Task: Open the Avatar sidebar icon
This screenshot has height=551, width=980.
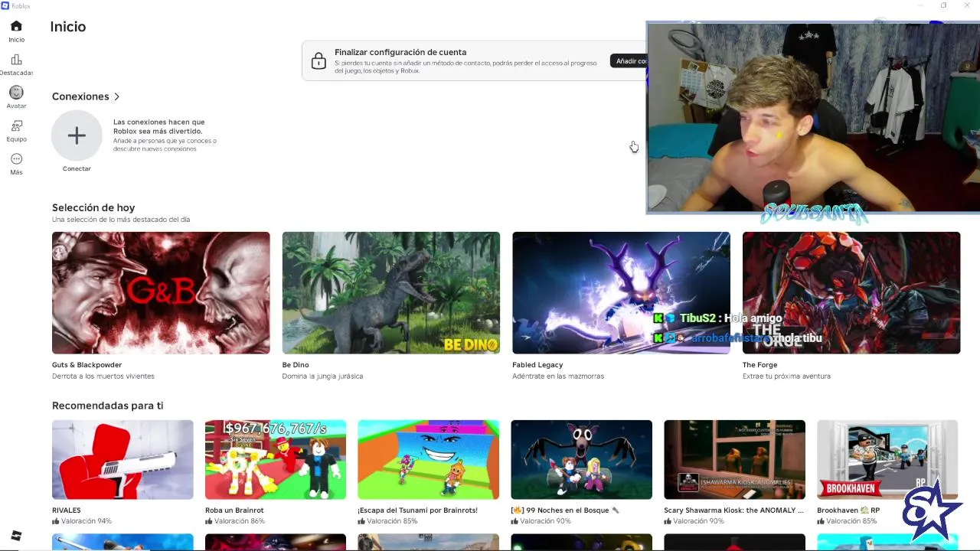Action: (x=16, y=93)
